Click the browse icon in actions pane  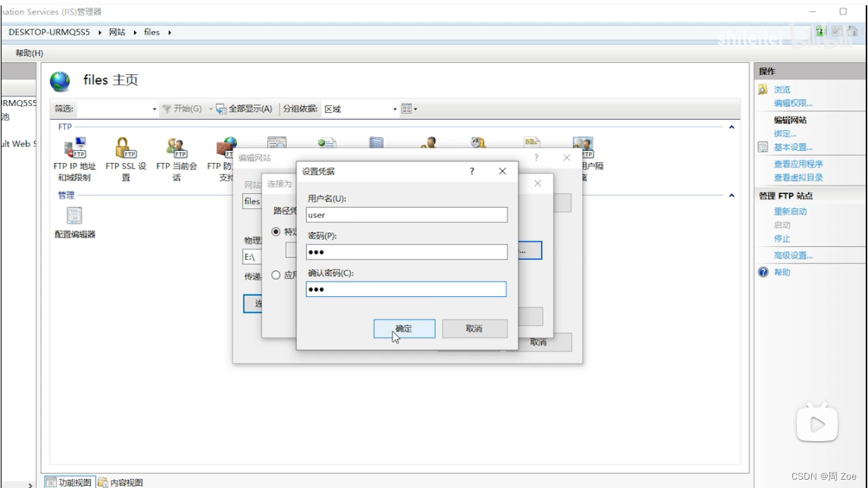coord(763,89)
